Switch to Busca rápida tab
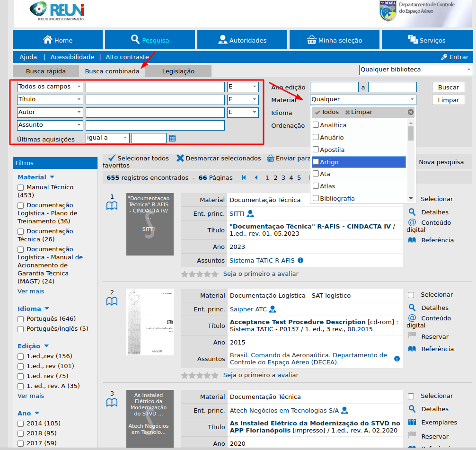Screen dimensions: 476x450 46,71
